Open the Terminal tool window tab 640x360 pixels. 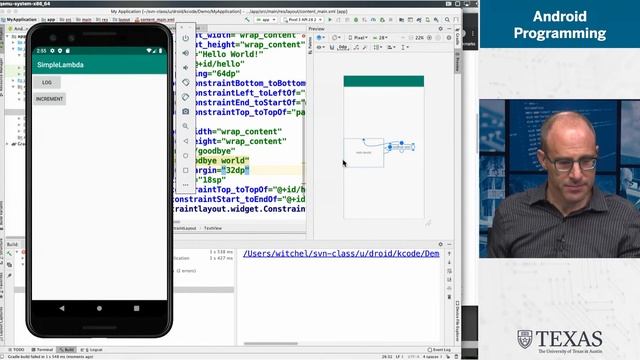click(x=42, y=350)
